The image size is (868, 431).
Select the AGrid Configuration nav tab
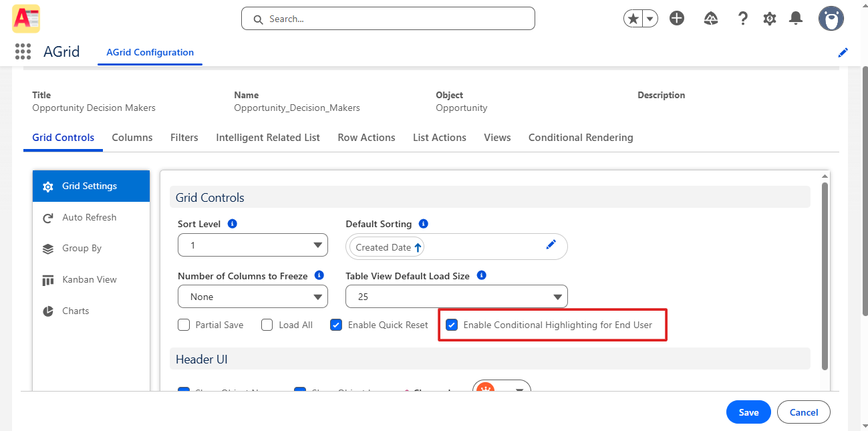(x=150, y=52)
